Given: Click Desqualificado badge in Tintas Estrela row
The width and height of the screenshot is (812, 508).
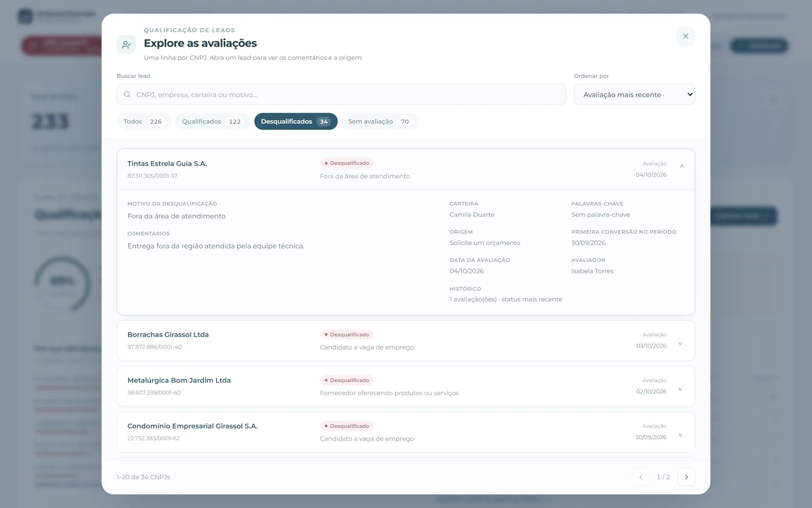Looking at the screenshot, I should pyautogui.click(x=347, y=163).
